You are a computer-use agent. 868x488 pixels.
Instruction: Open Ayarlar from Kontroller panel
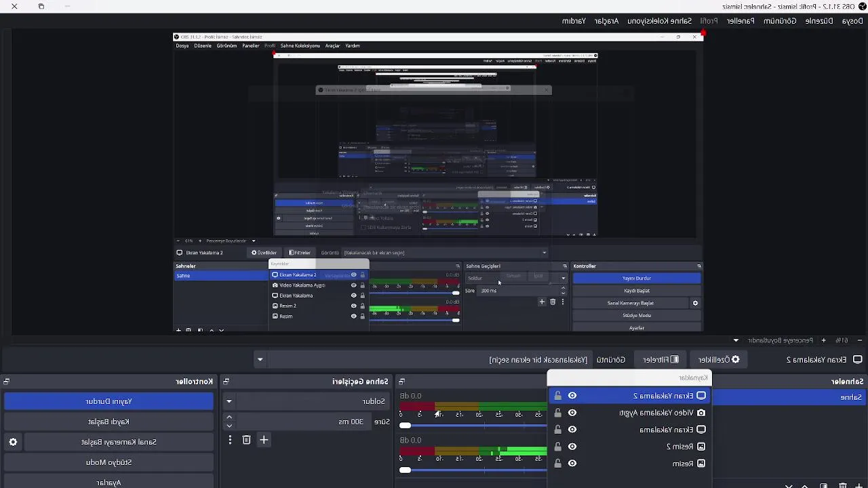click(x=108, y=483)
